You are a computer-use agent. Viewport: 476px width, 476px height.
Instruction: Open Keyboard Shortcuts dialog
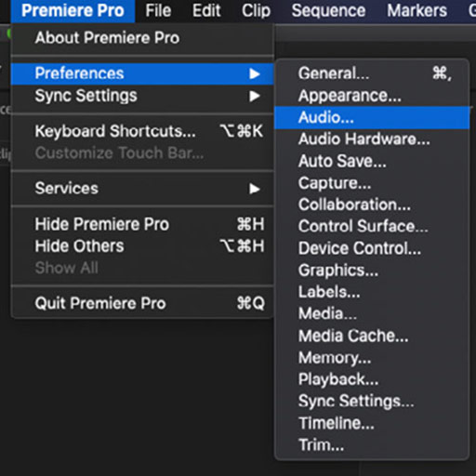click(142, 131)
